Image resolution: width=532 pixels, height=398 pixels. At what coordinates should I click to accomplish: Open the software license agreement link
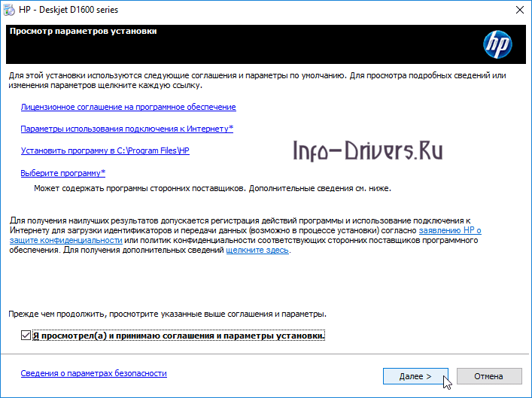tap(128, 108)
